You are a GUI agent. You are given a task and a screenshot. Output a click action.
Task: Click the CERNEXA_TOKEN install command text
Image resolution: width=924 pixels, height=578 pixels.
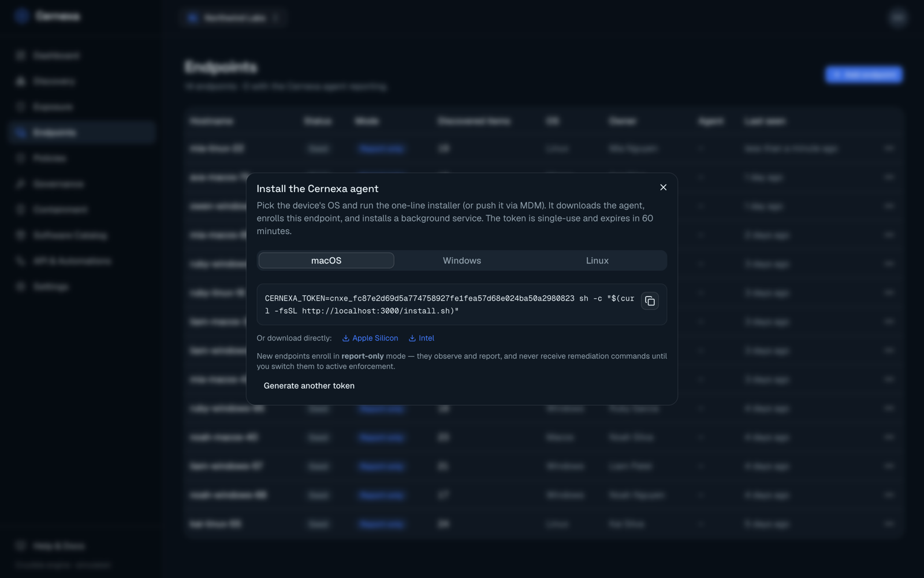449,305
